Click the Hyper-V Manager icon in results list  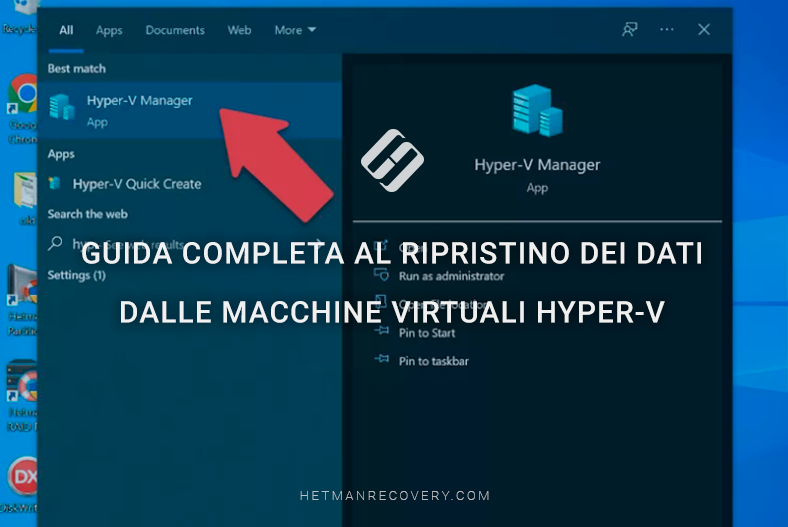click(x=62, y=107)
